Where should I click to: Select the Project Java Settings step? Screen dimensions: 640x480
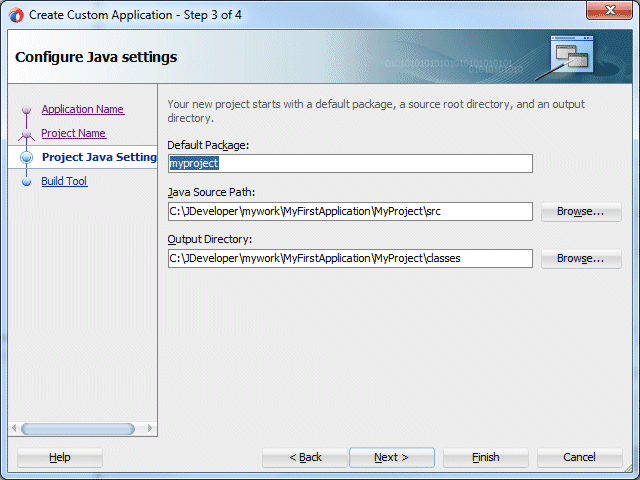tap(99, 157)
